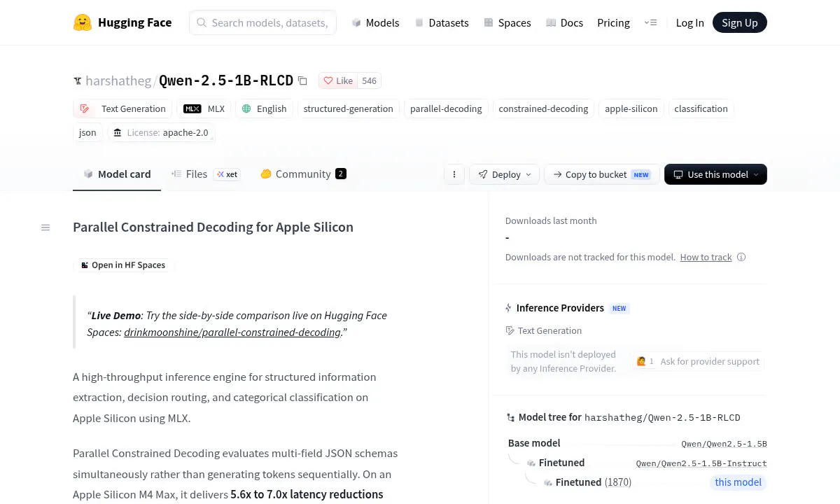The image size is (840, 504).
Task: Click the Inference Providers sparkle icon
Action: point(509,308)
